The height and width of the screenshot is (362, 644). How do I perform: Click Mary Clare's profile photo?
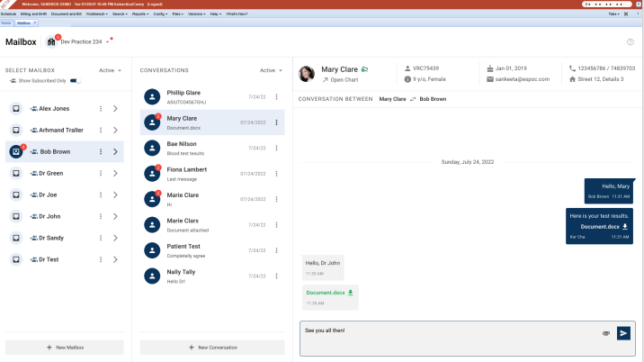[307, 74]
